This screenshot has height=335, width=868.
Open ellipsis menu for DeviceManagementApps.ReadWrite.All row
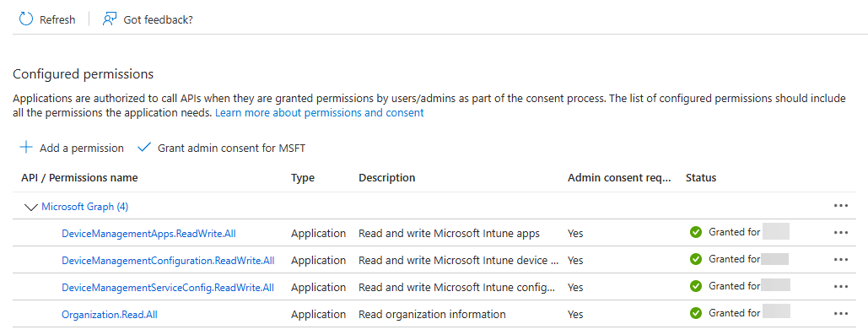[840, 233]
